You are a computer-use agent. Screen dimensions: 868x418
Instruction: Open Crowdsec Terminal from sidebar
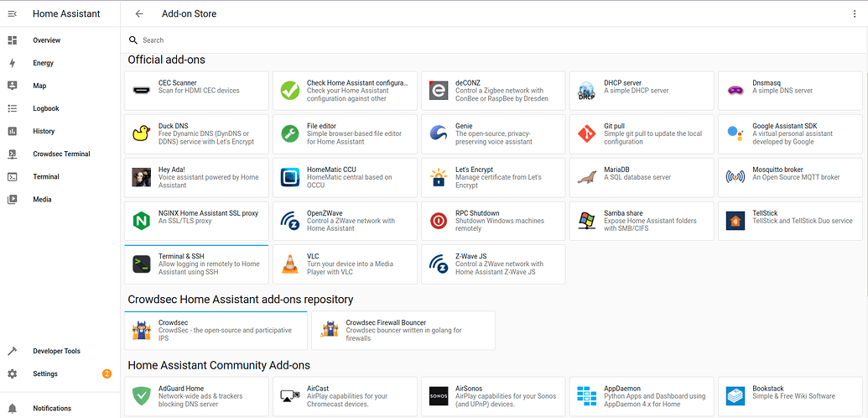tap(61, 154)
